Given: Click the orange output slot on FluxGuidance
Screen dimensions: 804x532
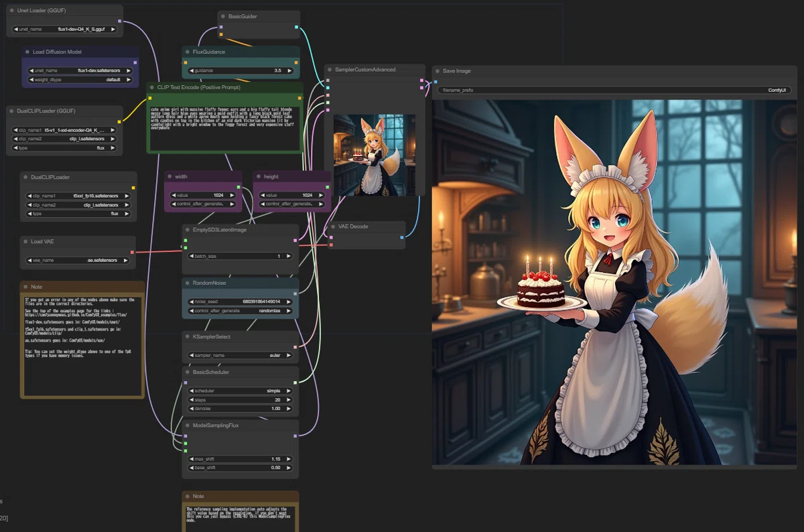Looking at the screenshot, I should pyautogui.click(x=296, y=62).
